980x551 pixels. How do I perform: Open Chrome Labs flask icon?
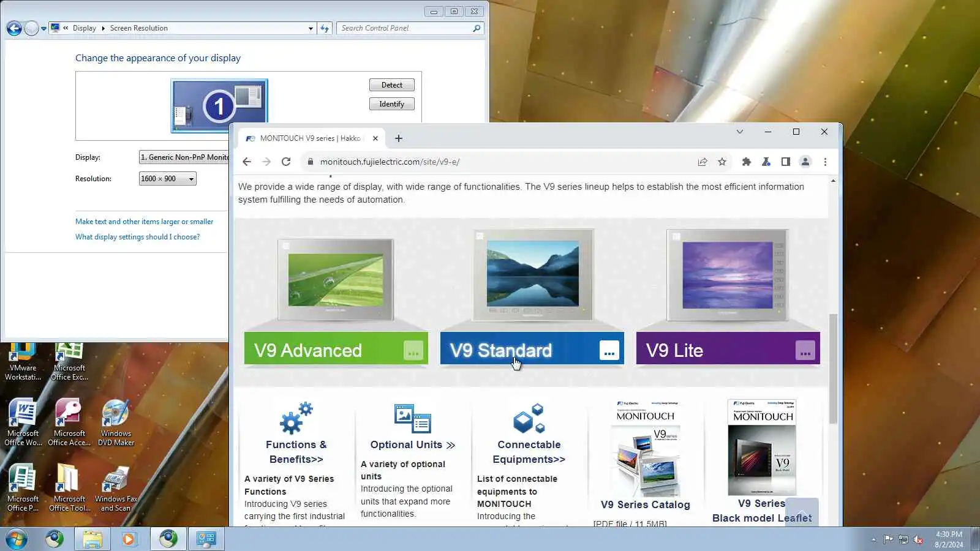click(766, 162)
